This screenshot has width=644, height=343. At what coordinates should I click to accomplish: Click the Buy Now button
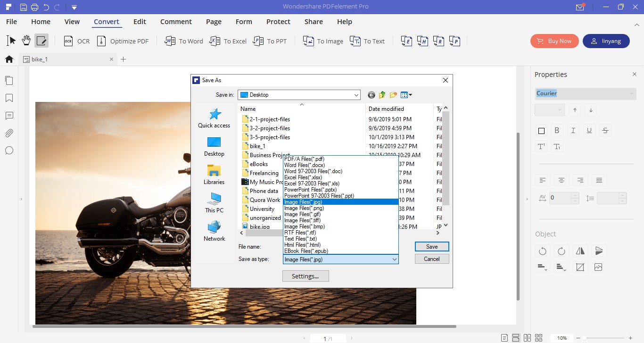pos(554,41)
